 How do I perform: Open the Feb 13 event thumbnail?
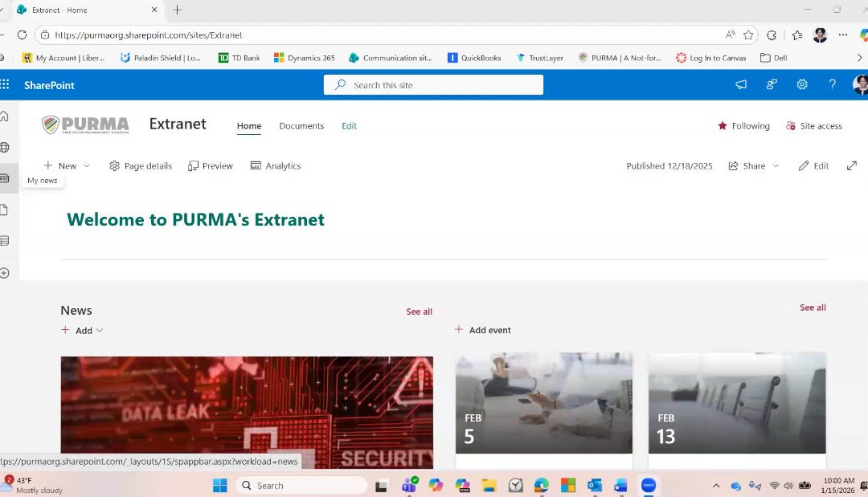[737, 403]
